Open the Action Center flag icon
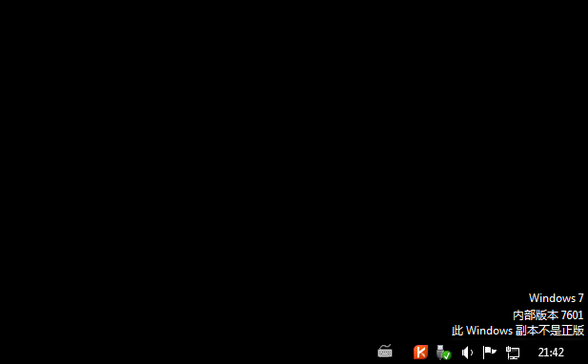This screenshot has width=588, height=364. coord(490,353)
